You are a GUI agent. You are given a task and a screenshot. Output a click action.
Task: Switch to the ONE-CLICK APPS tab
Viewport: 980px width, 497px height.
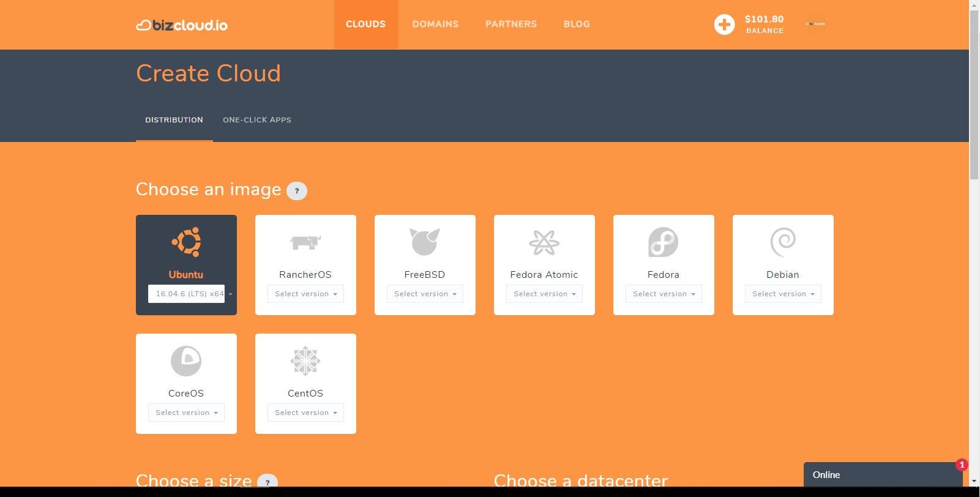(257, 120)
